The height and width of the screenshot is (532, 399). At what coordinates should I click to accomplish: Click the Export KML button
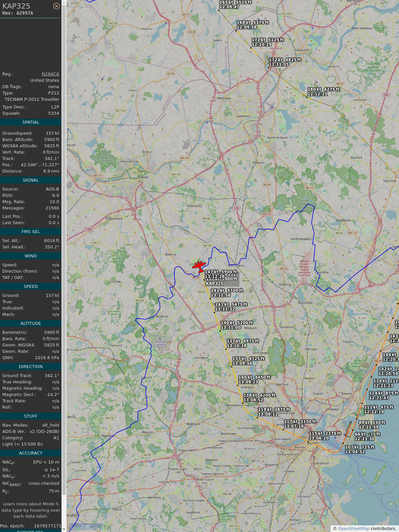pyautogui.click(x=31, y=531)
